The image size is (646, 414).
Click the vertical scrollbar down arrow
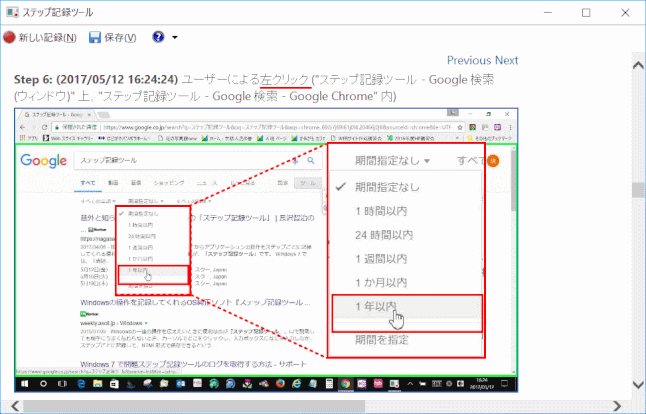pos(638,385)
